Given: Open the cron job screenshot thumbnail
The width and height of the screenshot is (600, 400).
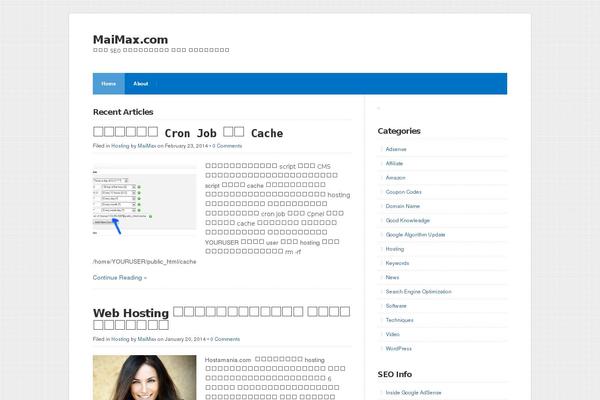Looking at the screenshot, I should click(x=145, y=200).
